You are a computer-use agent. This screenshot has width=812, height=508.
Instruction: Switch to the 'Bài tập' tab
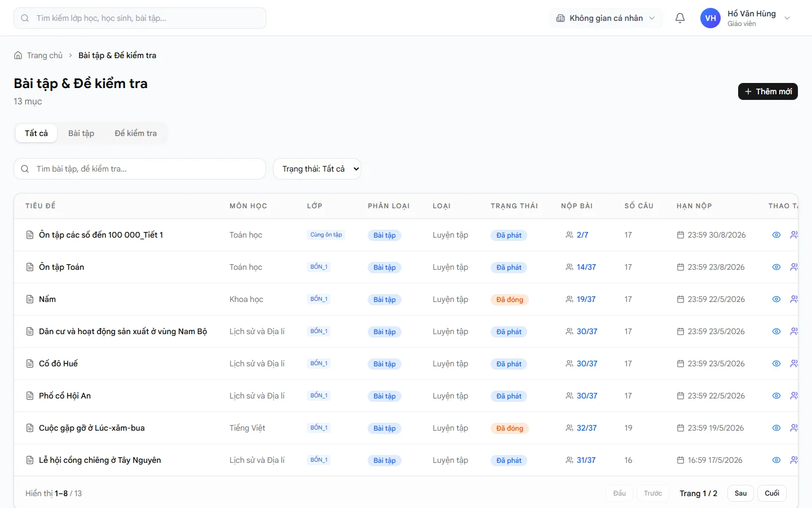point(81,133)
